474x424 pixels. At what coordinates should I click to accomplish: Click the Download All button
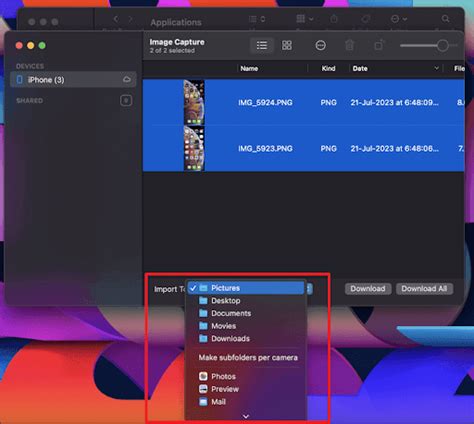coord(424,289)
